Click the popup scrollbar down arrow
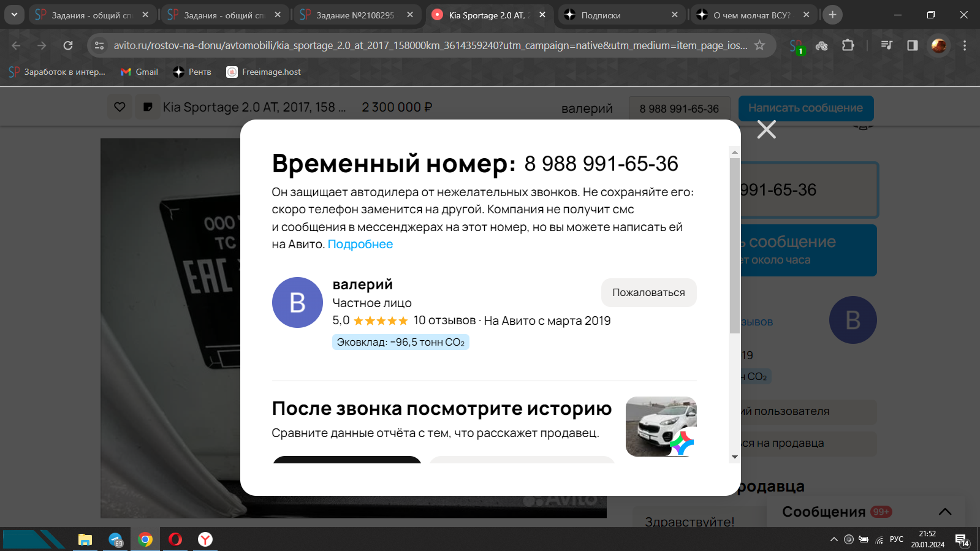Image resolution: width=980 pixels, height=551 pixels. tap(734, 457)
